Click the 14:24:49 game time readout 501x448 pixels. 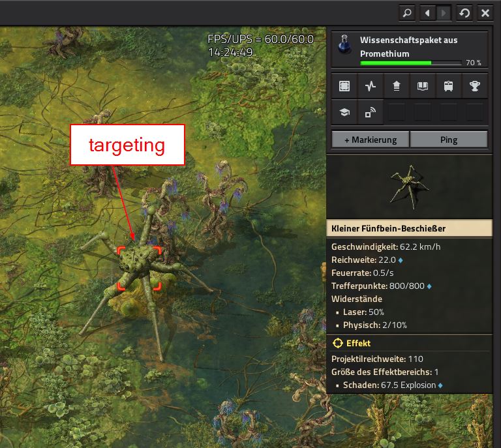coord(230,52)
